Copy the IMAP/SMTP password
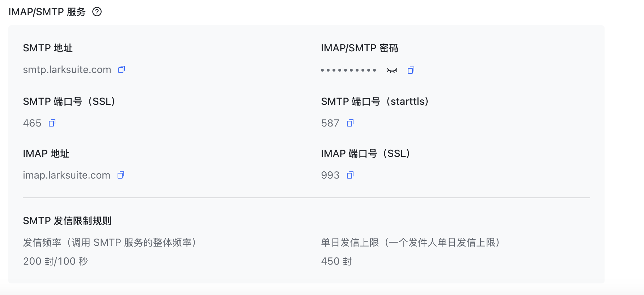This screenshot has height=295, width=644. tap(411, 70)
